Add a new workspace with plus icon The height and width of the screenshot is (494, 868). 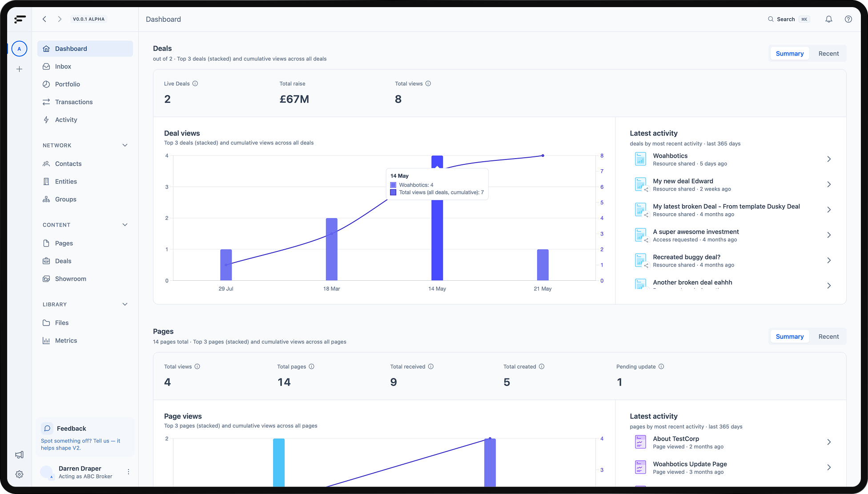coord(19,69)
